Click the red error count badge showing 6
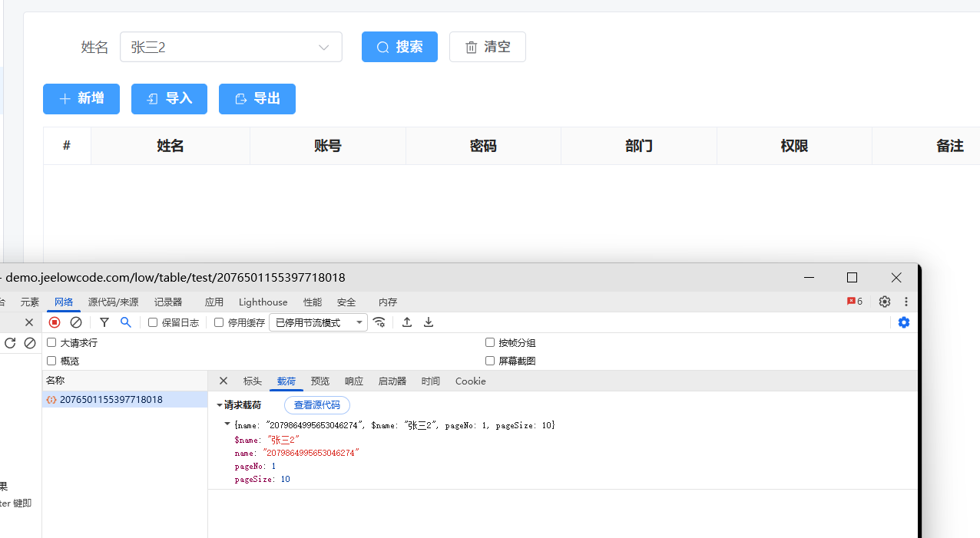Image resolution: width=980 pixels, height=538 pixels. [855, 302]
